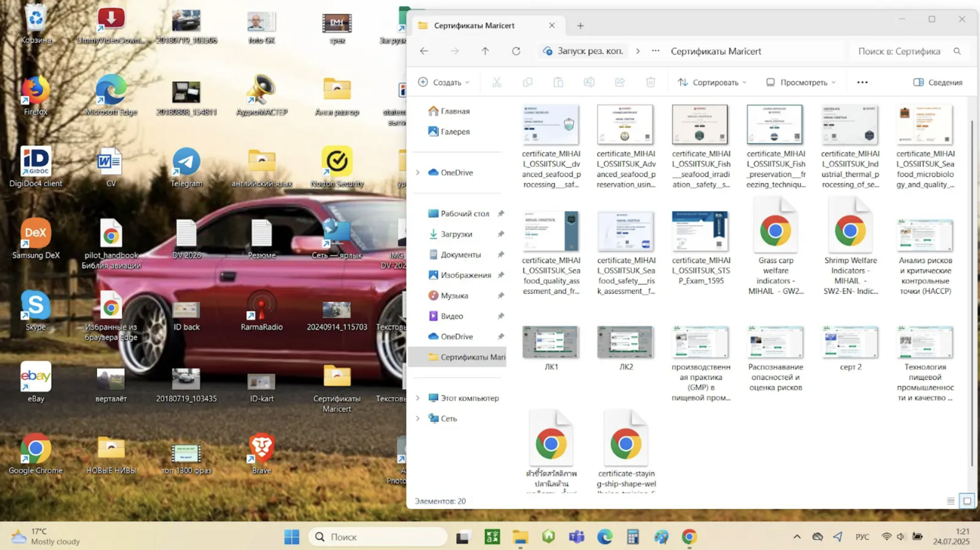Open Norton Security desktop icon
Image resolution: width=980 pixels, height=550 pixels.
337,168
